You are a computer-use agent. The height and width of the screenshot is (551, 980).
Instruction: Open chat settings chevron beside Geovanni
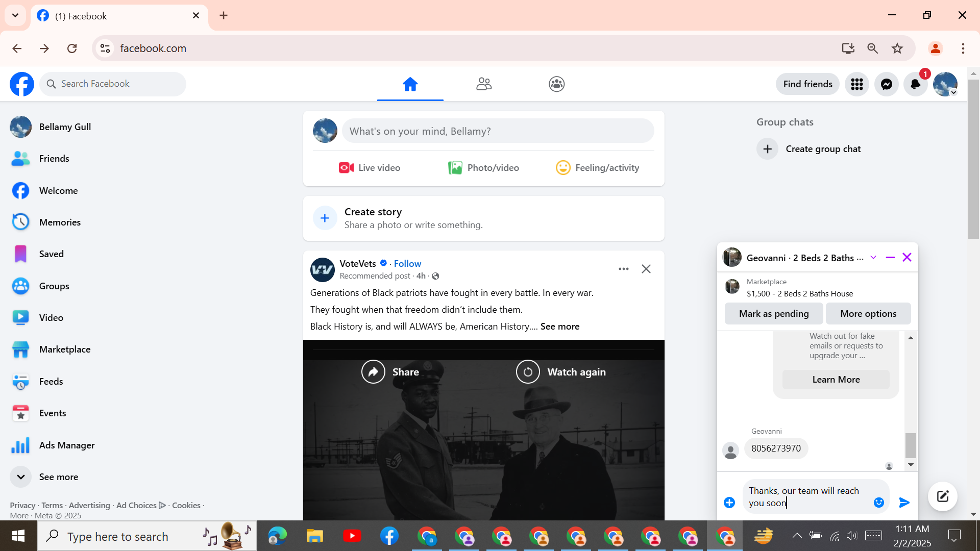[x=873, y=258]
